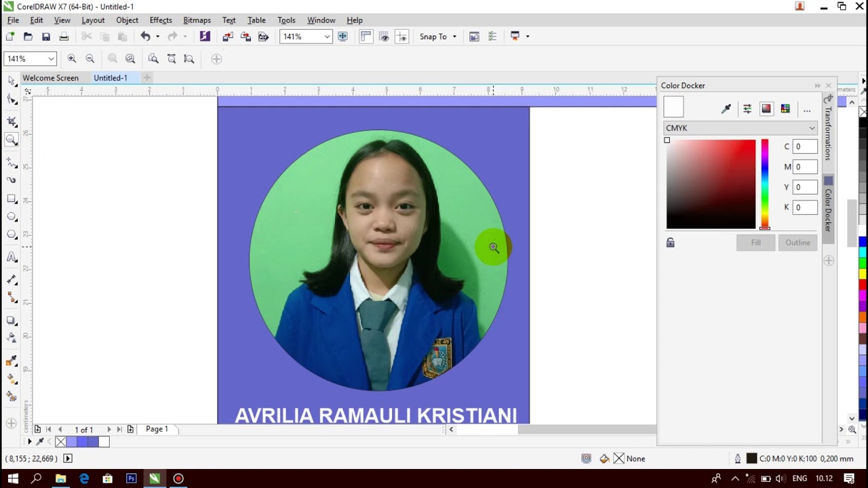Select the Polygon tool in toolbox
Screen dimensions: 868x488
12,235
